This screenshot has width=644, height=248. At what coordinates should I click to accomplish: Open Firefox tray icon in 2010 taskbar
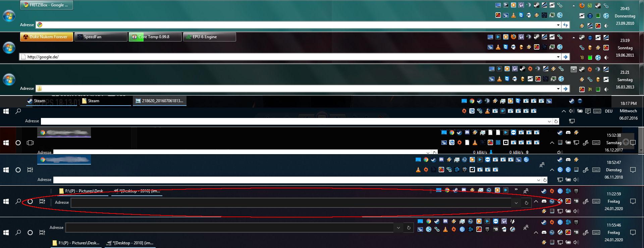[x=582, y=6]
